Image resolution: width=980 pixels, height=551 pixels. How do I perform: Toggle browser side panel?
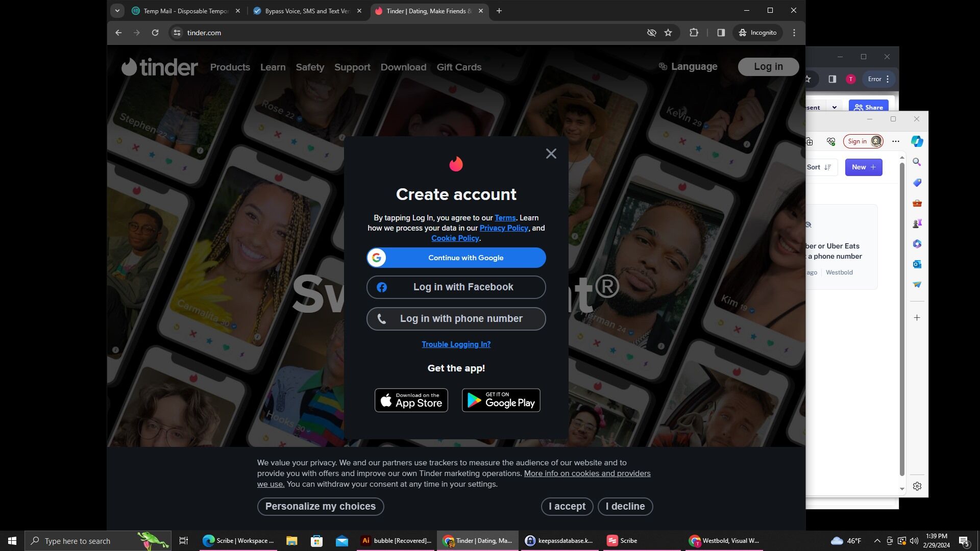tap(721, 33)
